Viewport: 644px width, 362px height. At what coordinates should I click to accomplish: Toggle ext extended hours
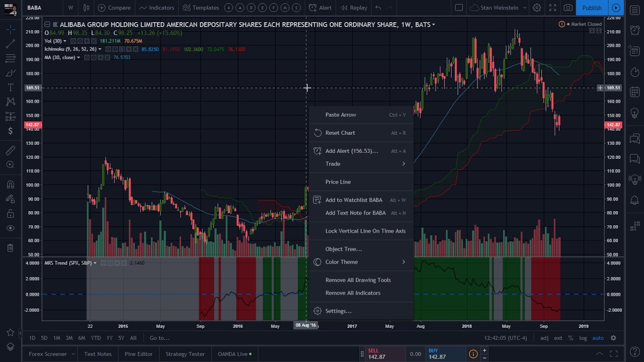pyautogui.click(x=558, y=338)
